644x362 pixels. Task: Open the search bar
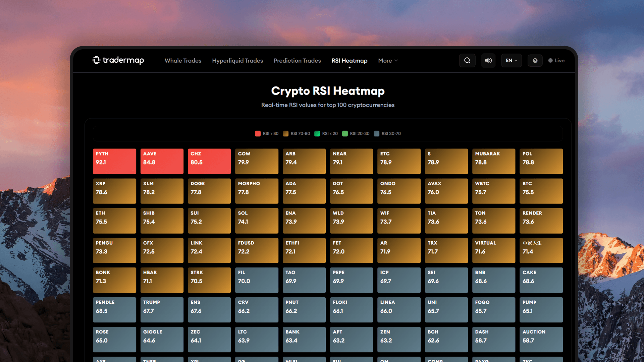[467, 60]
